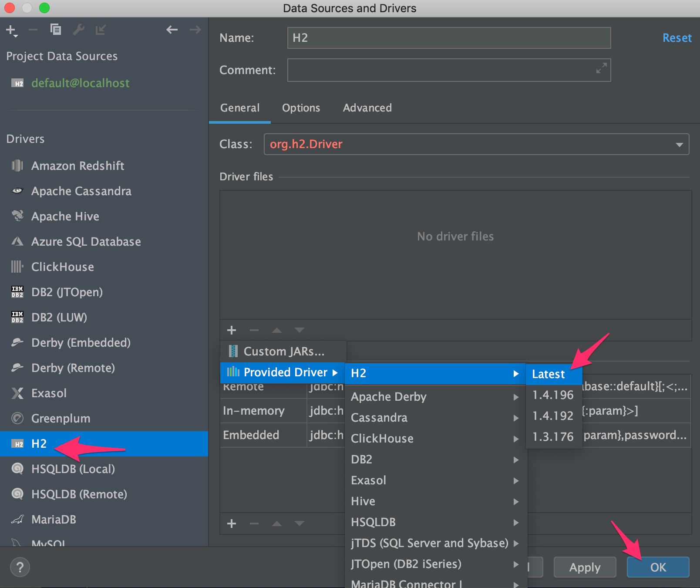Click the Apply button
The height and width of the screenshot is (588, 700).
click(585, 567)
